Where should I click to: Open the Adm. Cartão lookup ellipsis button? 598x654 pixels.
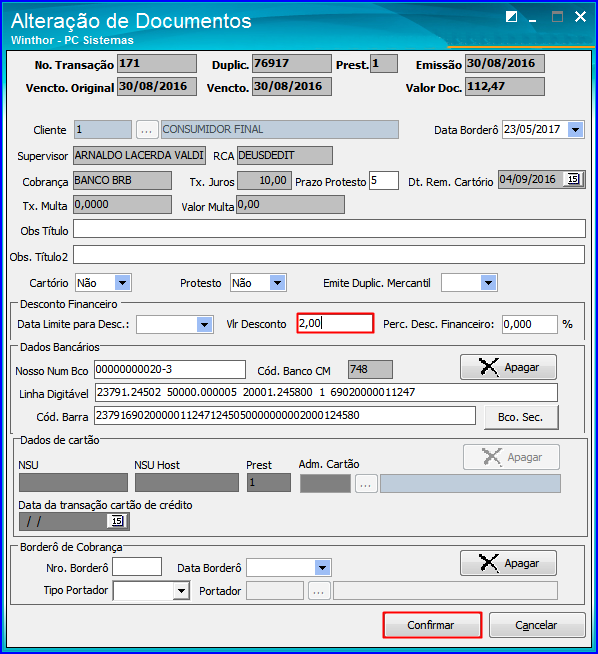[366, 484]
